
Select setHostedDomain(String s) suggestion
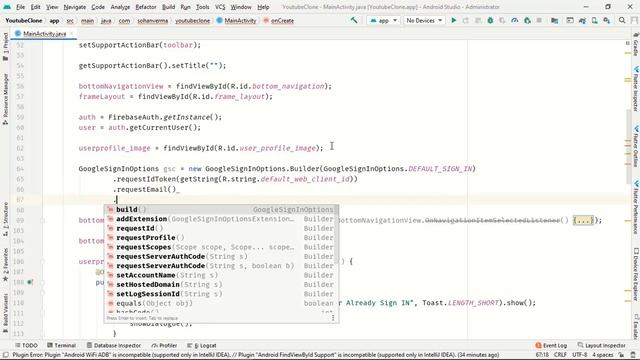221,284
